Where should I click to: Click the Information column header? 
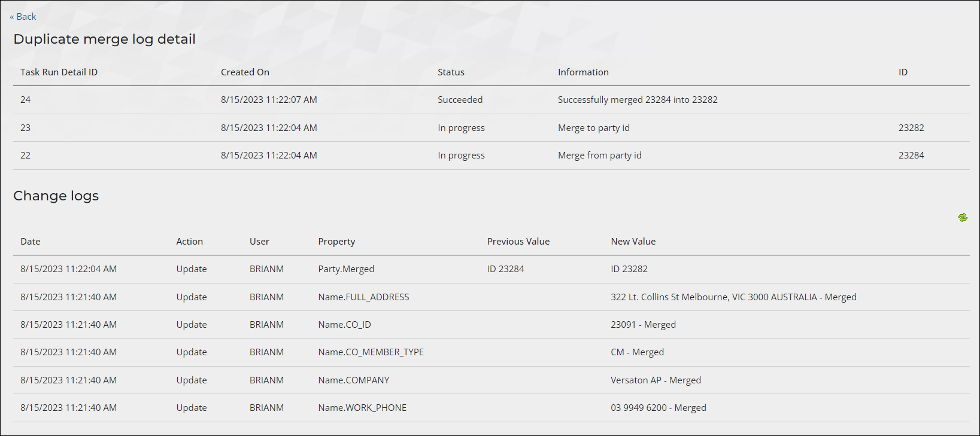pyautogui.click(x=583, y=72)
